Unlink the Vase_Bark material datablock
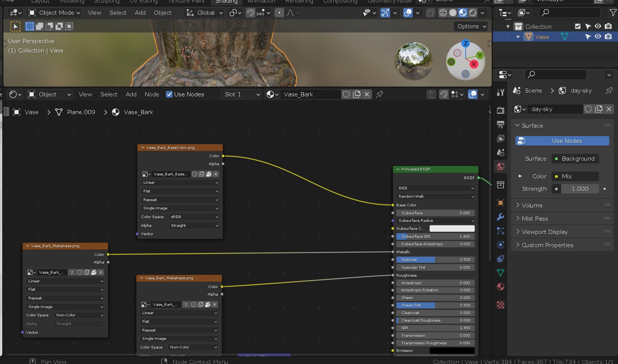The width and height of the screenshot is (618, 364). click(x=367, y=94)
